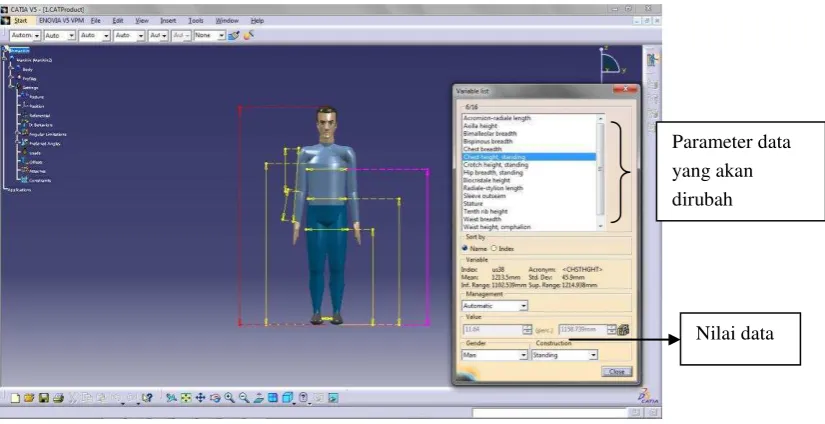Open the Start menu

(x=21, y=21)
